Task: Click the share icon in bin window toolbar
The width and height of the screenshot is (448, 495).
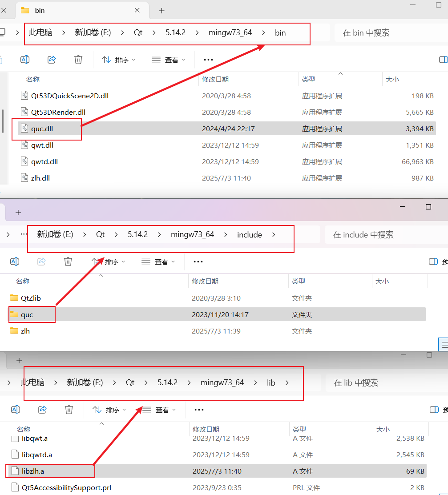Action: [52, 60]
